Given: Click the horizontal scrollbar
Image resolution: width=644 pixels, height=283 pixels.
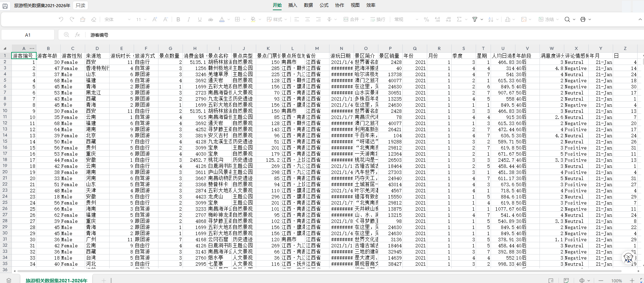Looking at the screenshot, I should coord(319,271).
